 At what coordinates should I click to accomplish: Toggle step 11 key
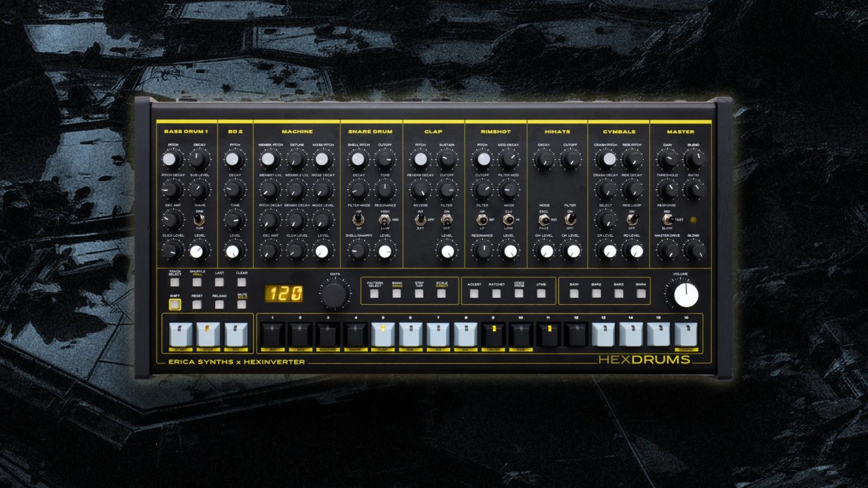click(549, 334)
